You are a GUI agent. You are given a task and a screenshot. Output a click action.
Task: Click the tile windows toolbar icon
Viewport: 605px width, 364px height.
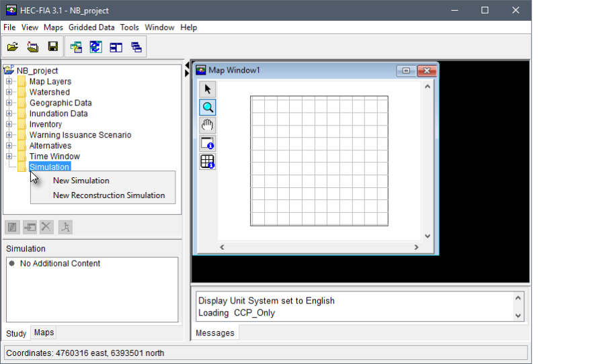[116, 47]
